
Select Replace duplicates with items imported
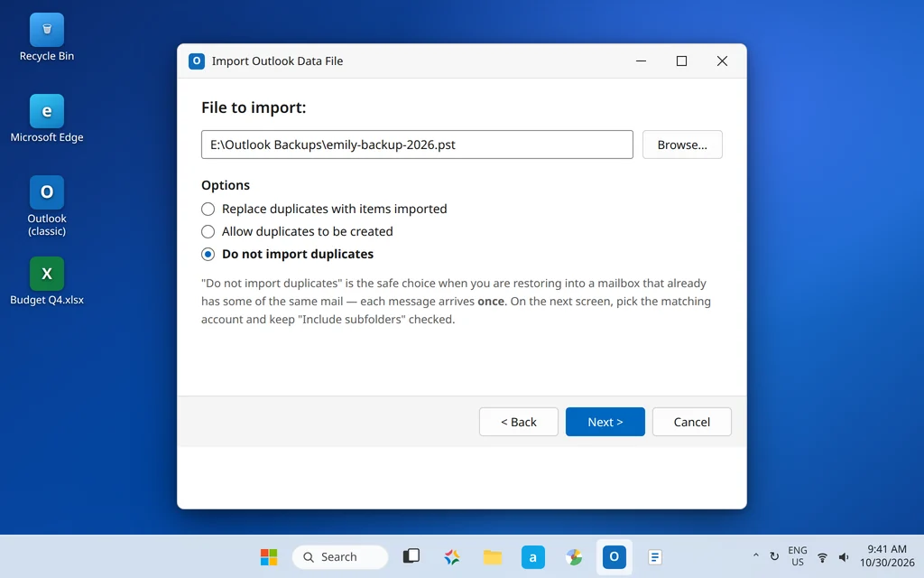324,209
